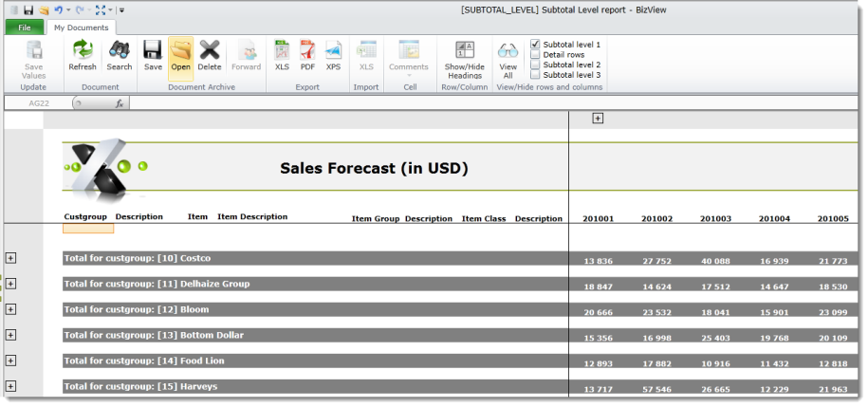
Task: Select the Bottom Dollar 201004 value 19 768
Action: click(774, 338)
